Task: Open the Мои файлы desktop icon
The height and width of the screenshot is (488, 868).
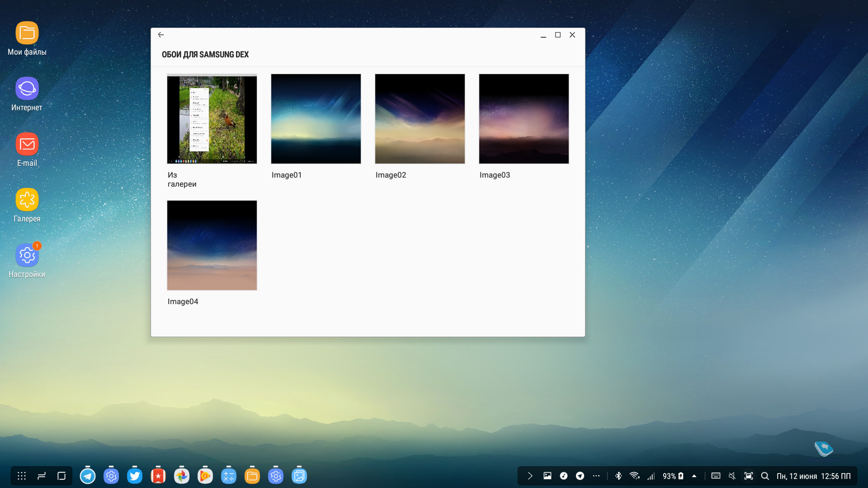Action: (27, 38)
